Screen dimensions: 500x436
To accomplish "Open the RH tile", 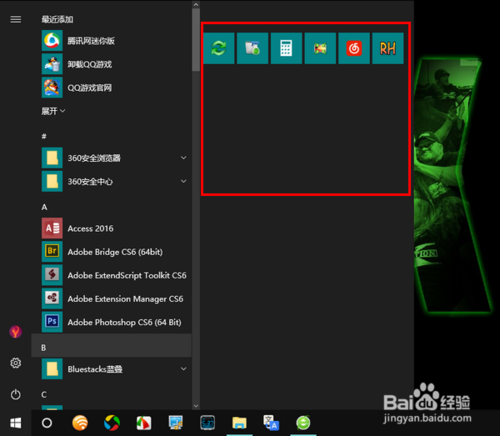I will [x=388, y=48].
